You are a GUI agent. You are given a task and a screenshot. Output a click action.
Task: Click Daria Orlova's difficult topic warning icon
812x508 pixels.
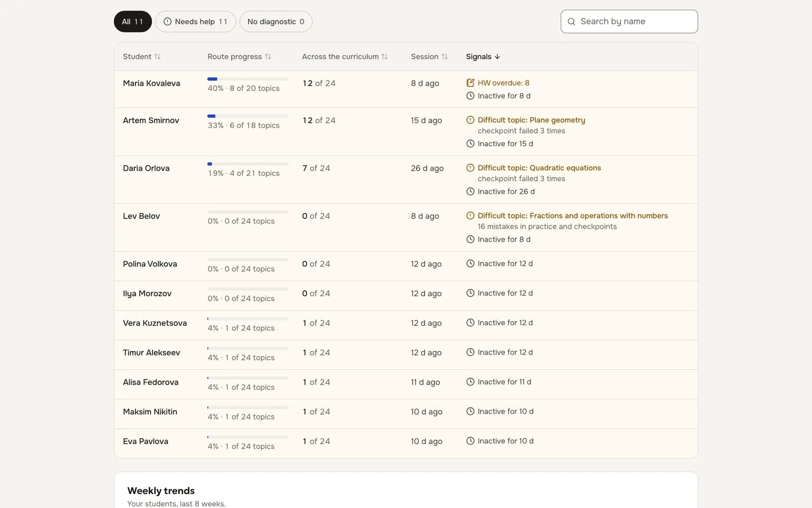point(470,168)
